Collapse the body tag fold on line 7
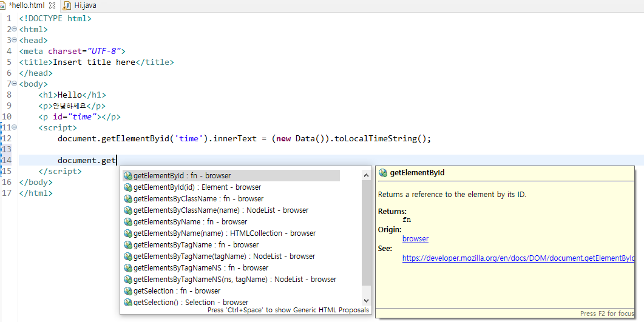Screen dimensions: 644x322 [x=15, y=84]
